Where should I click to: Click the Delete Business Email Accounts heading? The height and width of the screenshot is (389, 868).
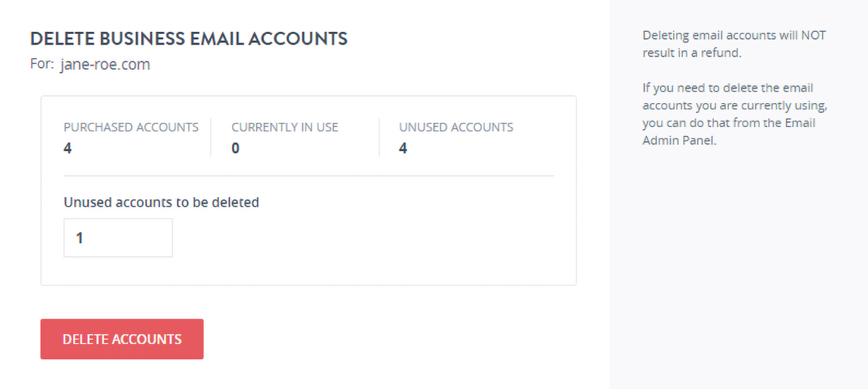(x=188, y=39)
